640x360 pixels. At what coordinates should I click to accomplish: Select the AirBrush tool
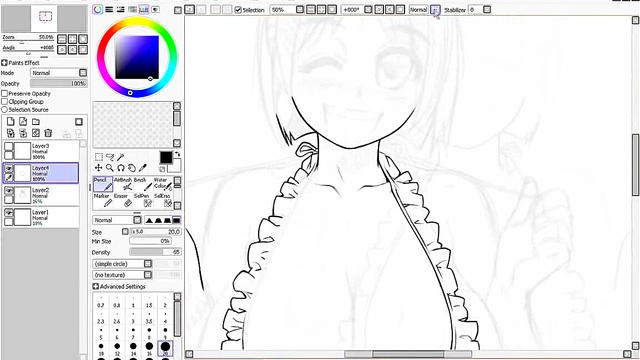pos(123,184)
